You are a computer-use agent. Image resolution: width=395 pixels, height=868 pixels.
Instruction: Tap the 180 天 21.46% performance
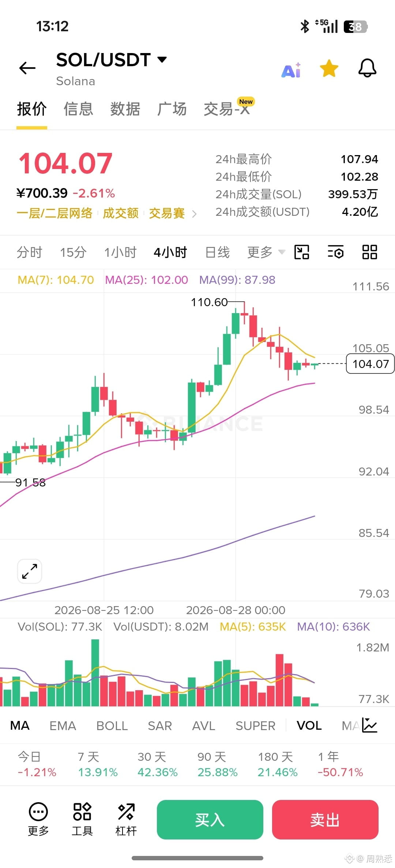[x=278, y=764]
